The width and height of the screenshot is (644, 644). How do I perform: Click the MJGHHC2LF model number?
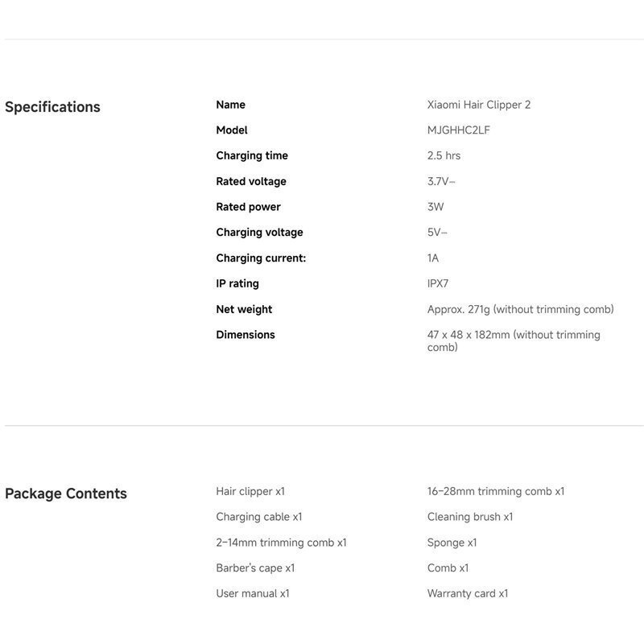click(458, 130)
